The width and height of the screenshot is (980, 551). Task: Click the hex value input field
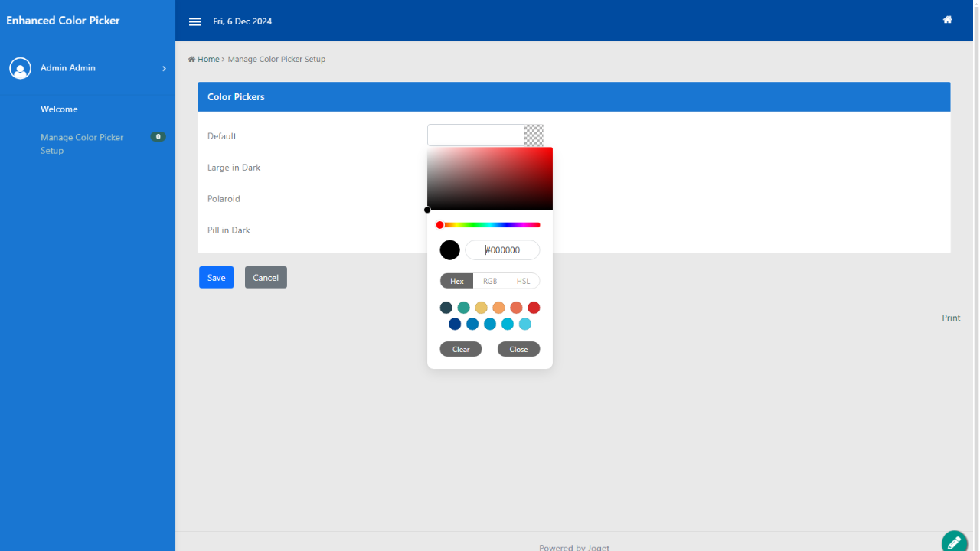(x=503, y=250)
